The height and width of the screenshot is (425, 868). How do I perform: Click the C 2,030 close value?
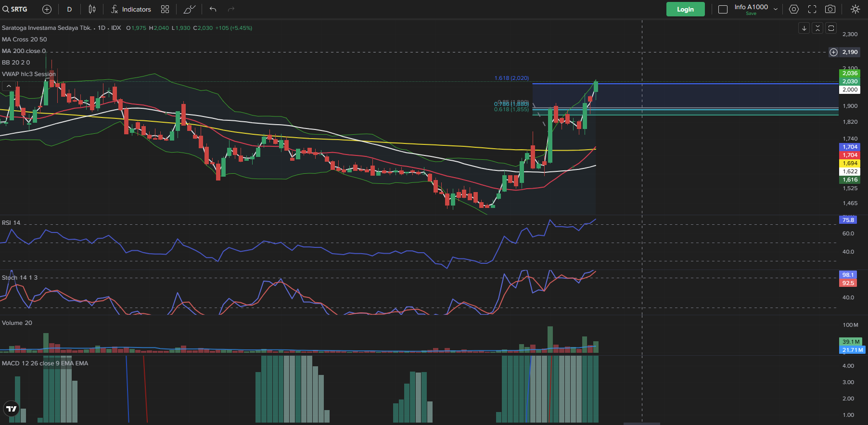click(x=203, y=28)
